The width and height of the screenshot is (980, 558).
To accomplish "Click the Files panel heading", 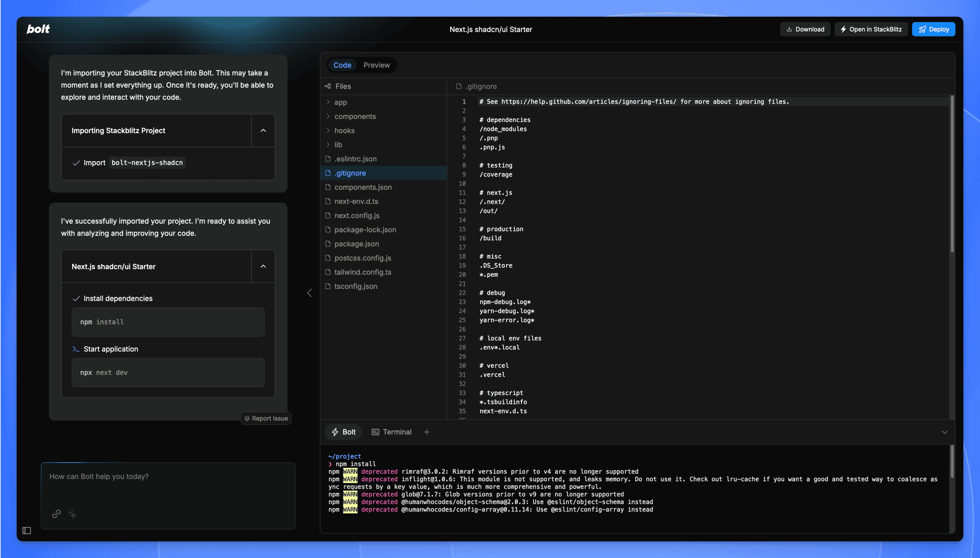I will (x=343, y=87).
